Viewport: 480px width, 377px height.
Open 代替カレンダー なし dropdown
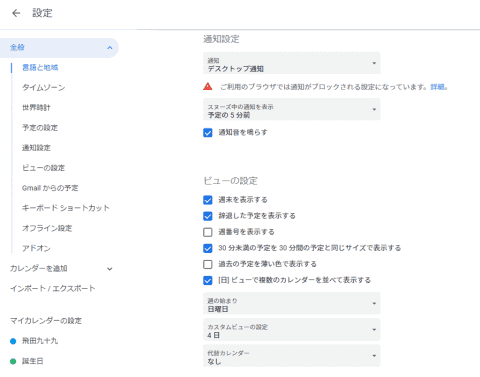[x=292, y=356]
